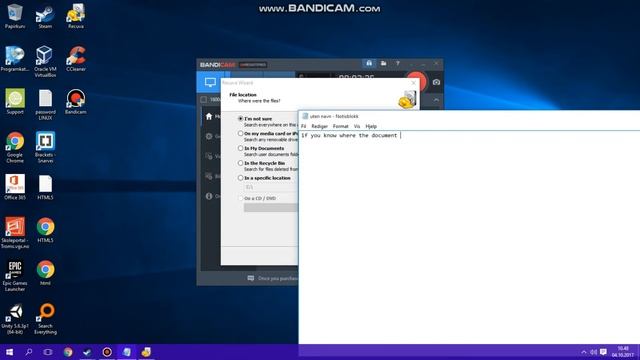Open Task View from the taskbar
Viewport: 640px width, 360px height.
coord(48,352)
